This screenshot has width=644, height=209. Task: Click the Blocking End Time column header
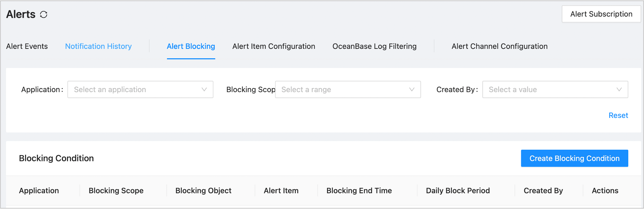pyautogui.click(x=359, y=191)
